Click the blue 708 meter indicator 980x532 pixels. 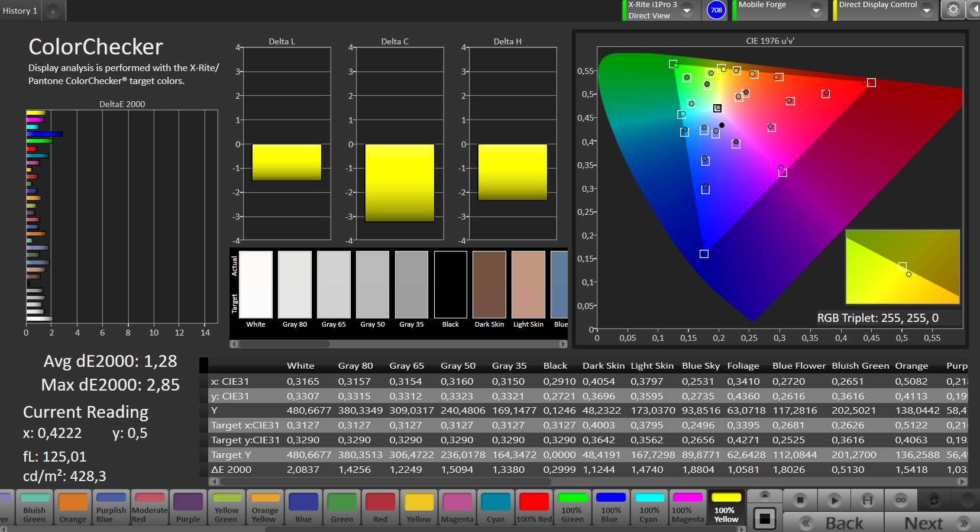[x=716, y=10]
